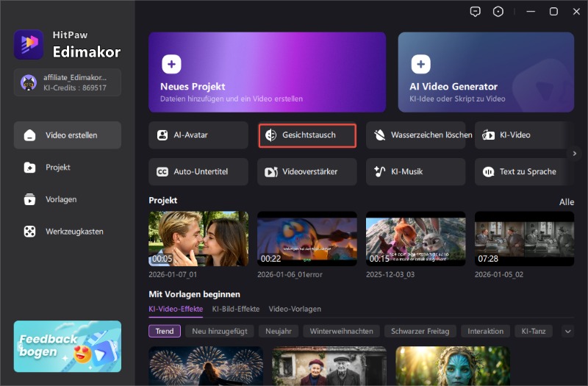Switch to the KI-Video-Effekte tab
The image size is (588, 386).
(176, 309)
